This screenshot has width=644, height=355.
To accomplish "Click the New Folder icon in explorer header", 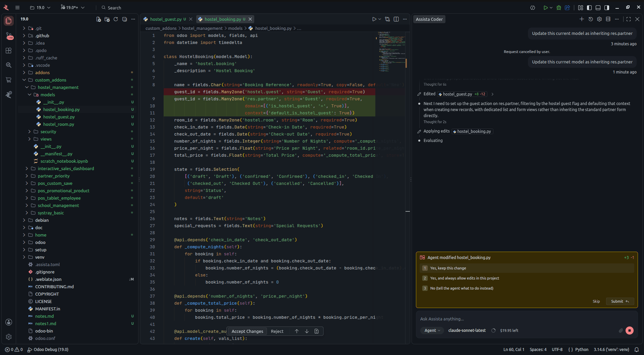I will [x=107, y=19].
